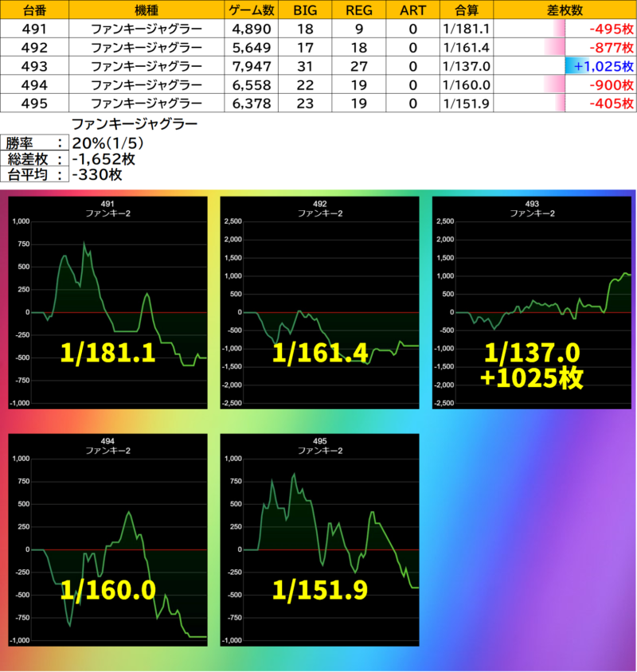This screenshot has height=672, width=637.
Task: Select the win rate value 20%(1/5)
Action: pos(107,143)
